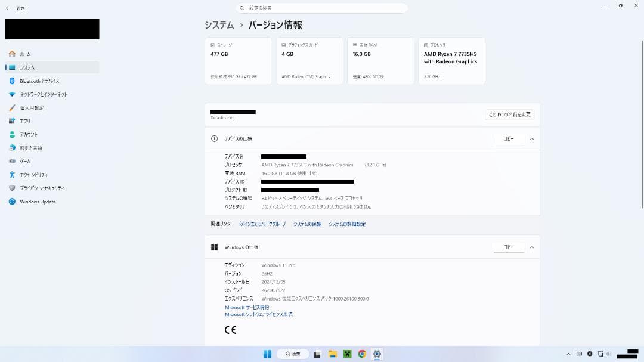Open File Explorer from the taskbar

point(332,354)
